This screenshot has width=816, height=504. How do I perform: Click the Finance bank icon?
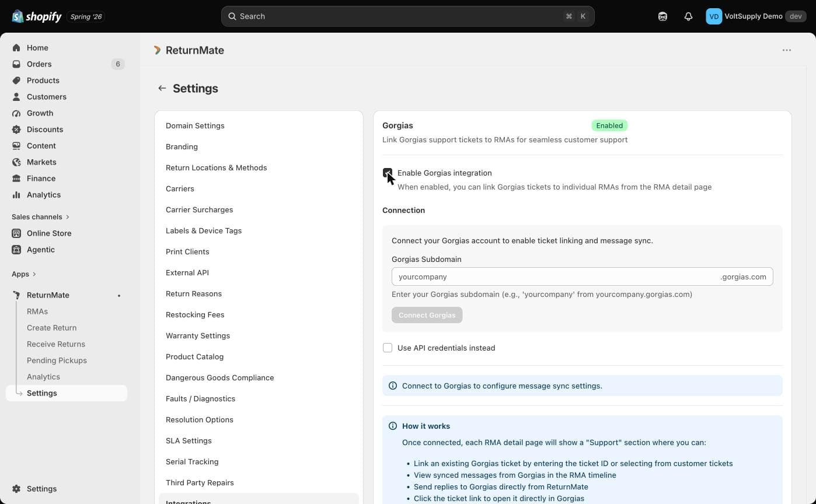[x=16, y=178]
